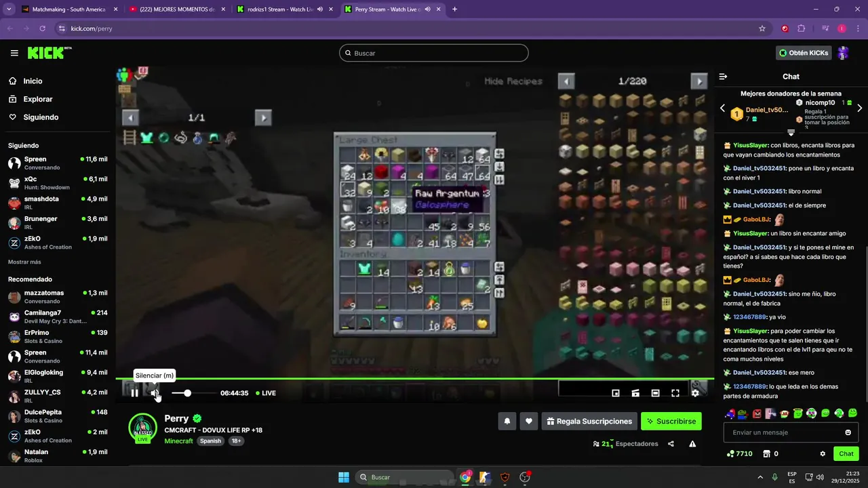Show previous top donor with left chevron
868x488 pixels.
tap(722, 108)
